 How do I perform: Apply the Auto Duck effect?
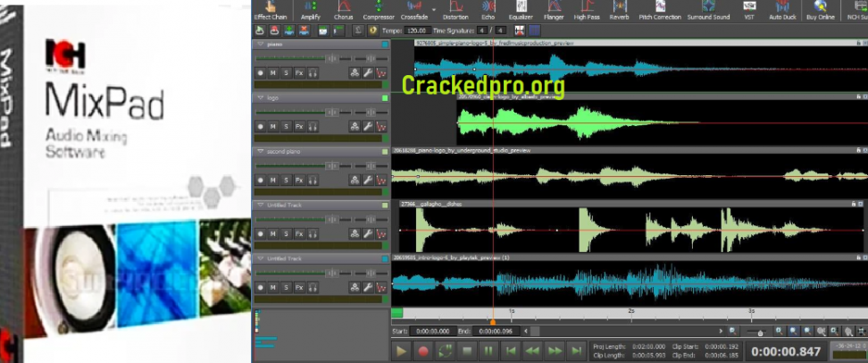pos(782,10)
